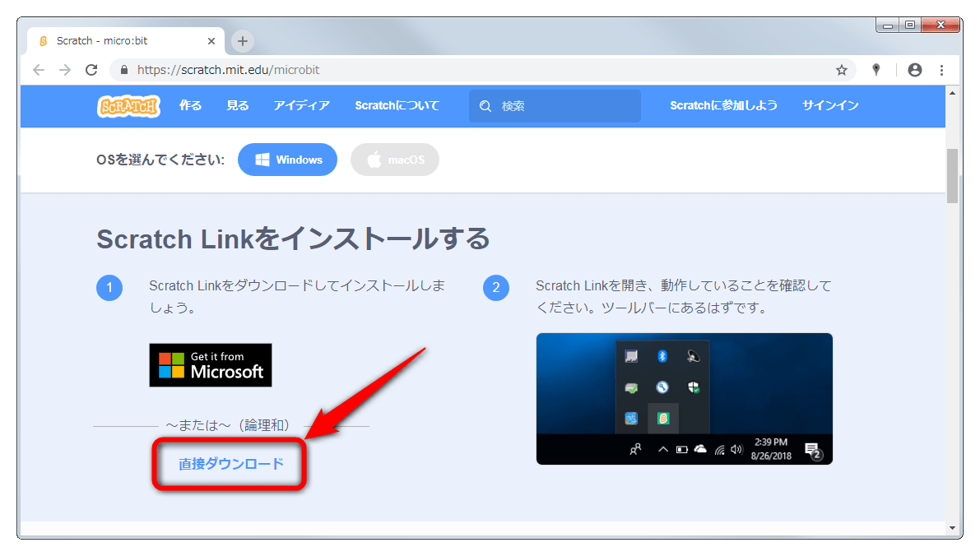Reload the current page
980x556 pixels.
[x=91, y=71]
